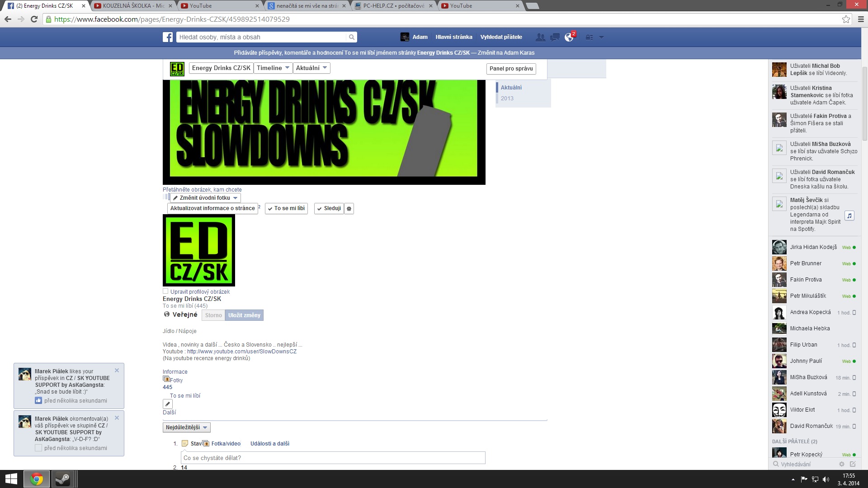Switch to the KOUZELNÁ ŠKOLKA browser tab
The width and height of the screenshot is (868, 488).
(133, 6)
